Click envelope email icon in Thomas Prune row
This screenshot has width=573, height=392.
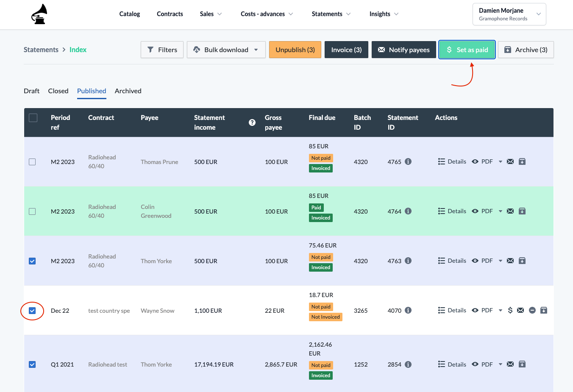coord(510,161)
